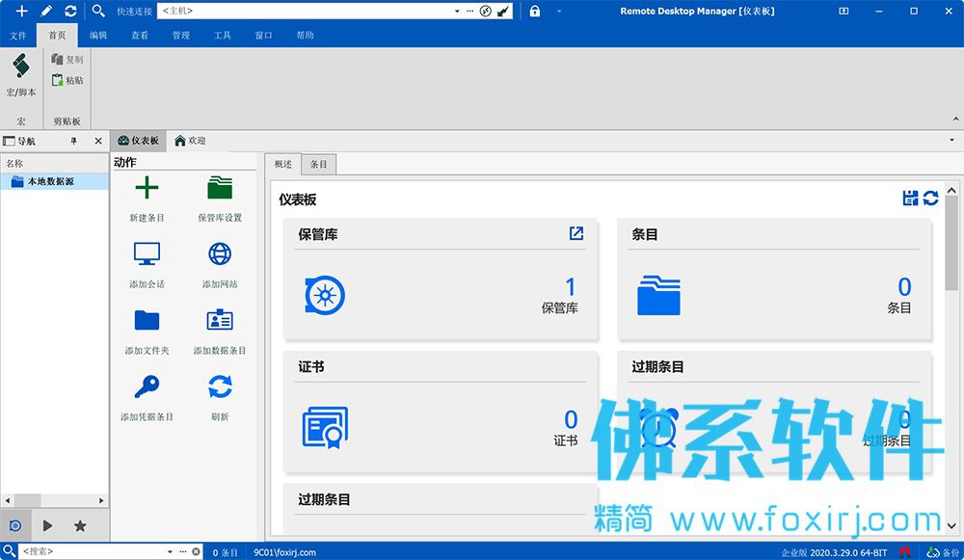Select 本地数据源 in navigation tree
Screen dimensions: 964x560
[54, 181]
